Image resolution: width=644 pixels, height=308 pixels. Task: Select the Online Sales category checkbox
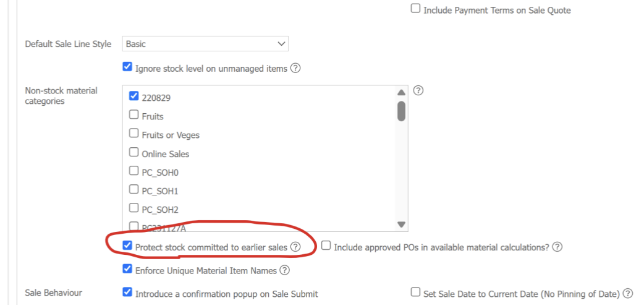coord(133,153)
